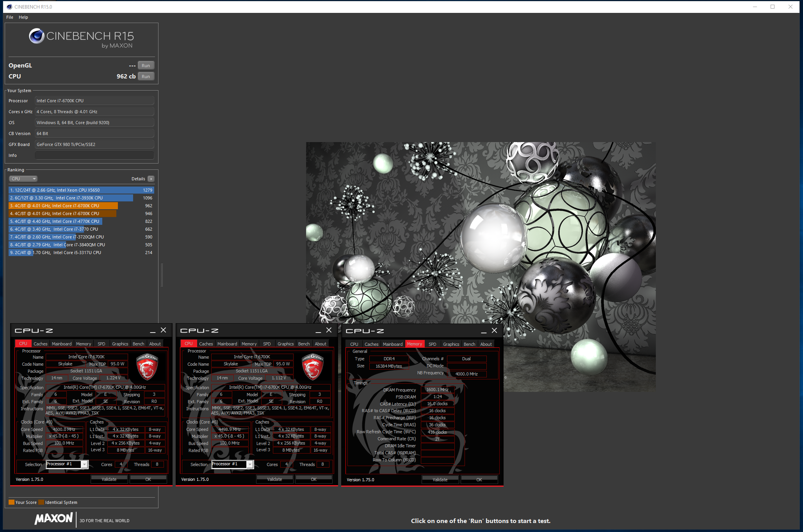Click Validate in third CPU-Z window

440,480
